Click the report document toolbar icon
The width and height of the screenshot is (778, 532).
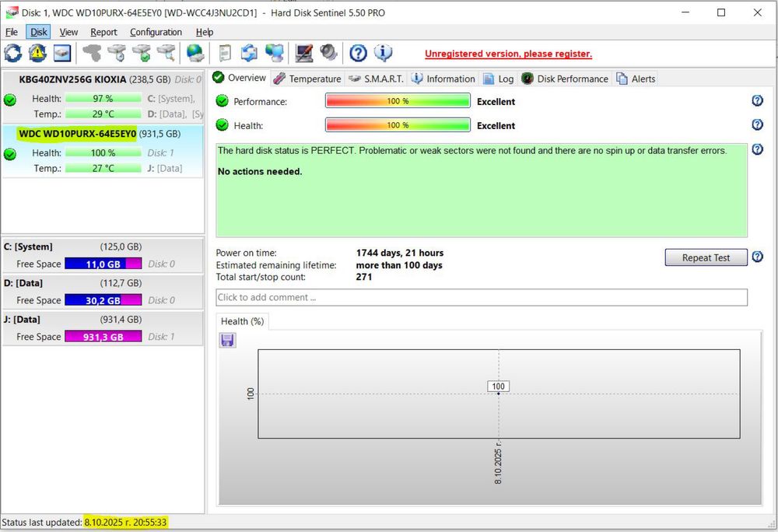point(225,53)
